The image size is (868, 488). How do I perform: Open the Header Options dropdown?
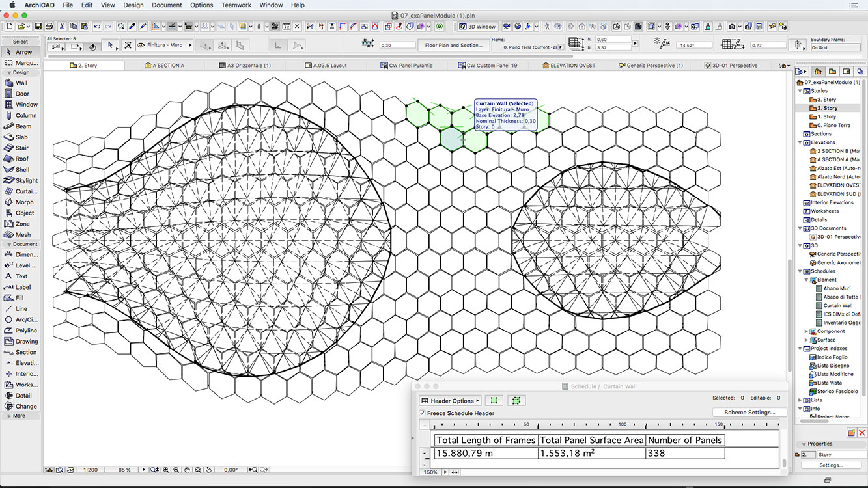(x=450, y=401)
